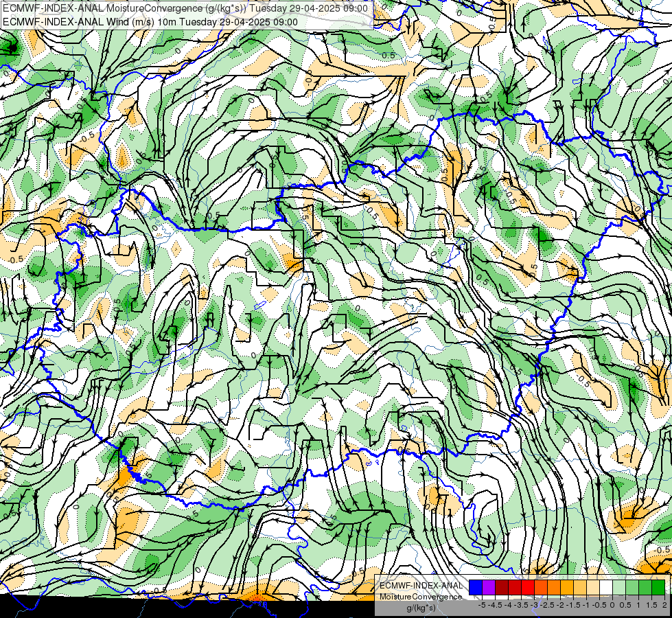The height and width of the screenshot is (618, 672).
Task: Click the darkest red legend swatch
Action: point(502,587)
